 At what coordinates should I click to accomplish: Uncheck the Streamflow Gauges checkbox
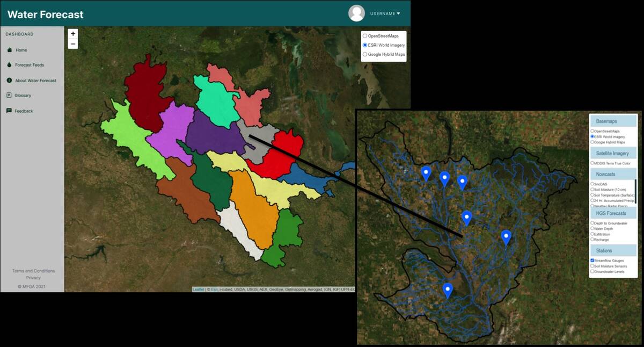coord(592,261)
